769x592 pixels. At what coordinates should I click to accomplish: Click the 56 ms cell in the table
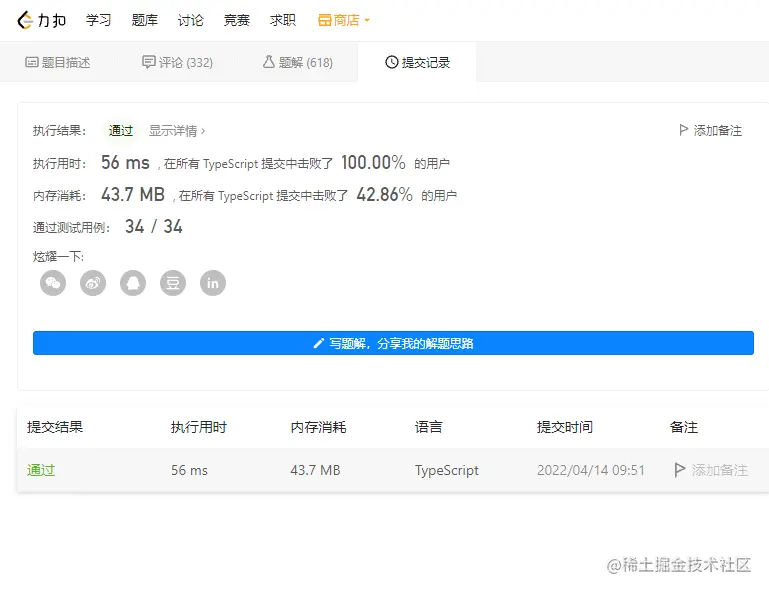pos(189,470)
